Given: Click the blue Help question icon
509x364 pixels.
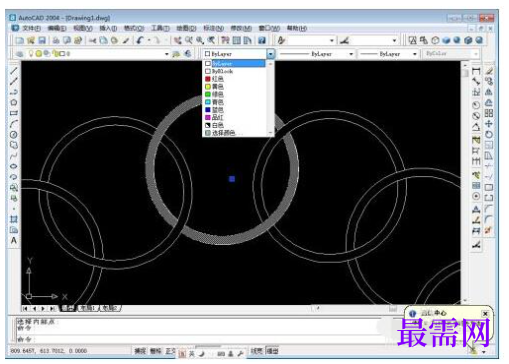Looking at the screenshot, I should pyautogui.click(x=262, y=40).
